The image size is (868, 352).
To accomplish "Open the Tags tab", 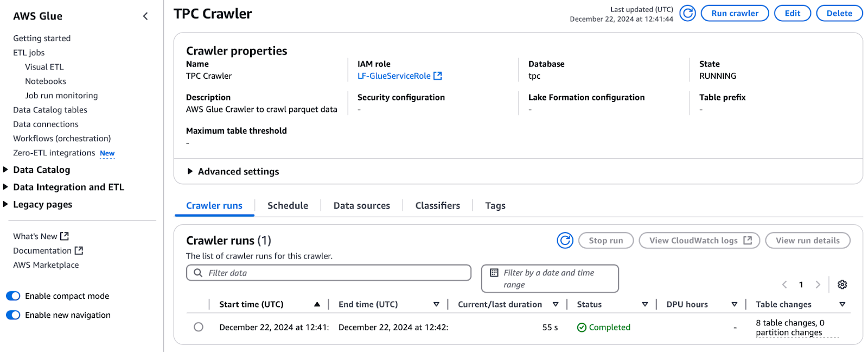I will click(495, 206).
